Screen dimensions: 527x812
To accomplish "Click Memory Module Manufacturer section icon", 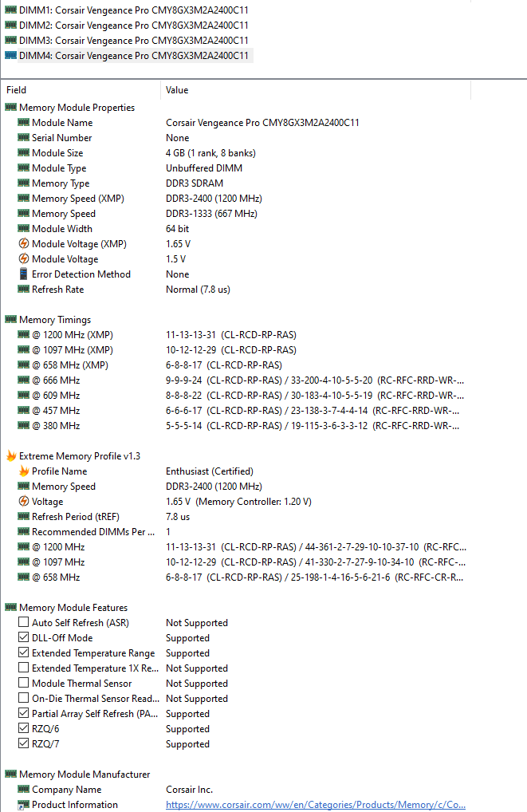I will [10, 774].
